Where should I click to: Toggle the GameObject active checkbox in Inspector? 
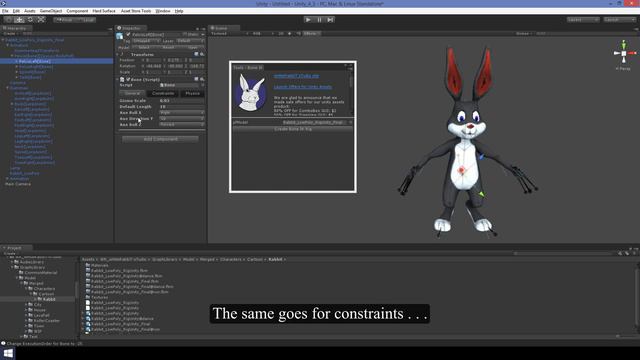coord(128,35)
